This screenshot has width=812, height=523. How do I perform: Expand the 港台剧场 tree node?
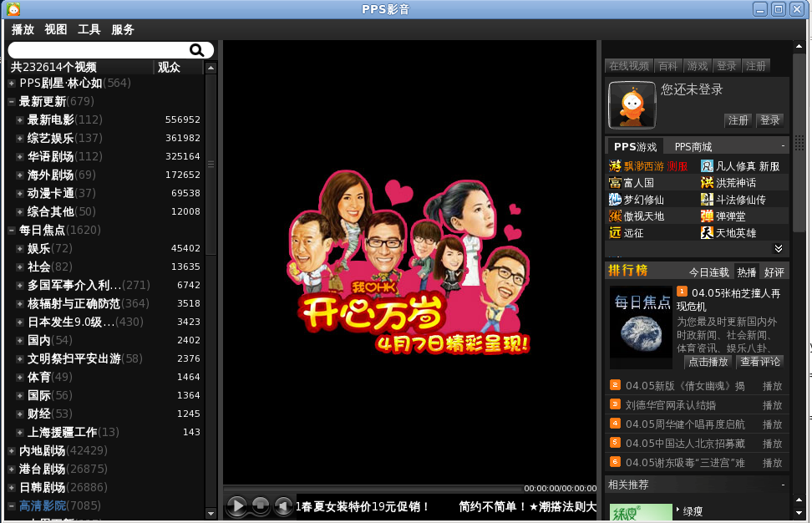pos(11,470)
